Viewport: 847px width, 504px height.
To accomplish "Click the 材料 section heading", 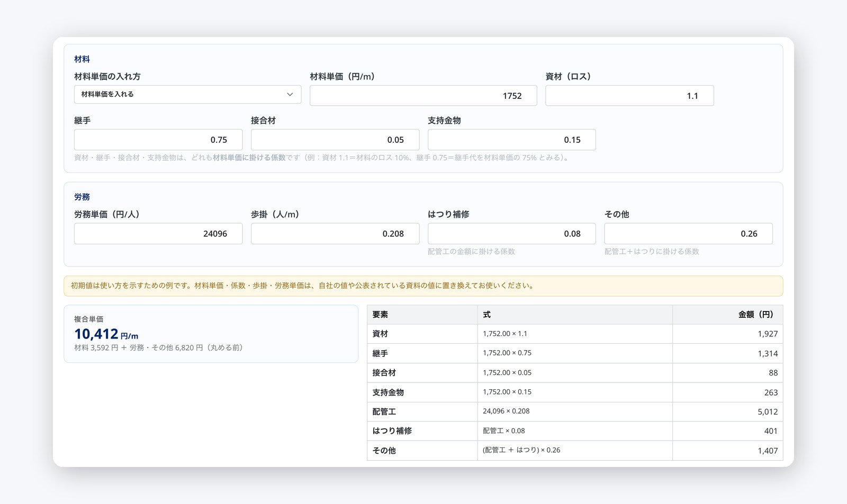I will (82, 59).
